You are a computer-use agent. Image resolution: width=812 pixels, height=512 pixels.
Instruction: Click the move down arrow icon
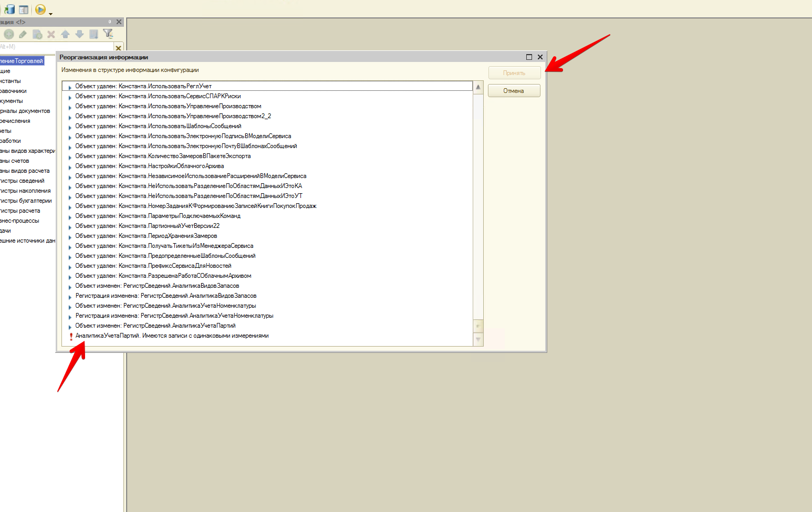(79, 34)
